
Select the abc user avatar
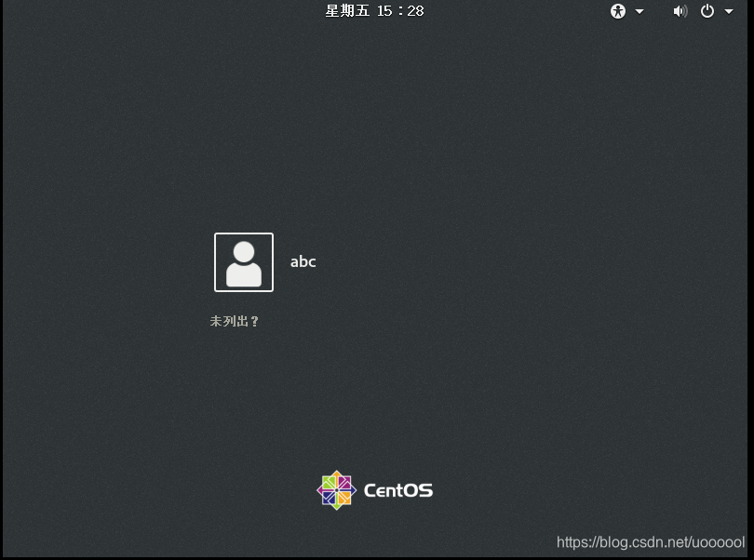(244, 262)
